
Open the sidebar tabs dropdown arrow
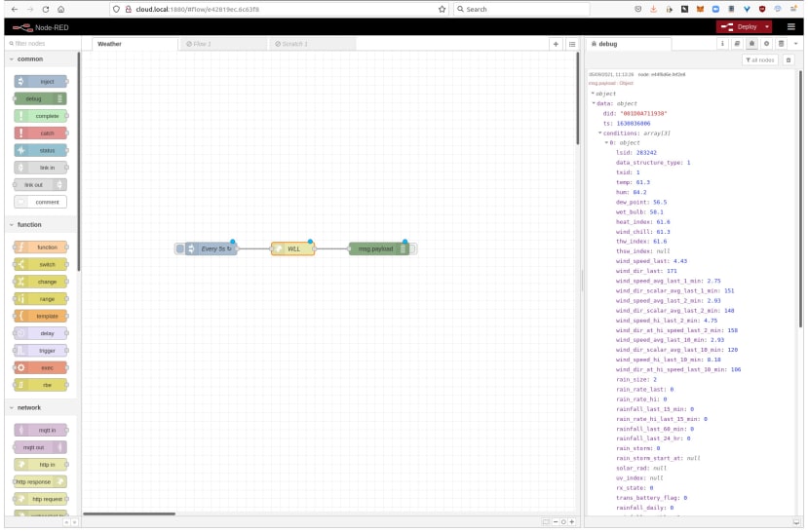coord(795,44)
